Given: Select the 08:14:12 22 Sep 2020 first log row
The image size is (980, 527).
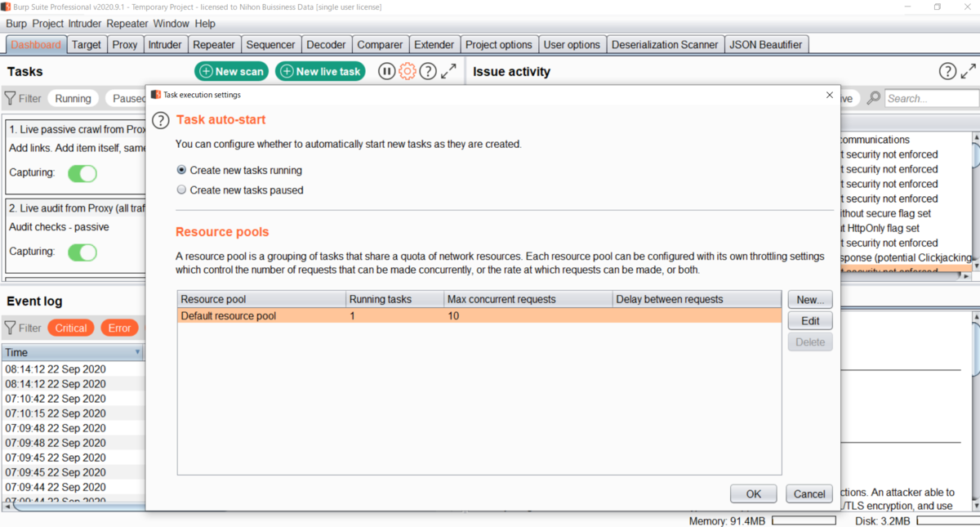Looking at the screenshot, I should tap(73, 369).
